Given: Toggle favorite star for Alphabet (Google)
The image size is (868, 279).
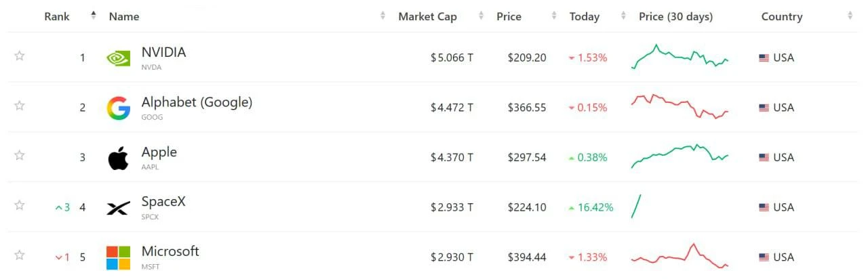Looking at the screenshot, I should [20, 105].
